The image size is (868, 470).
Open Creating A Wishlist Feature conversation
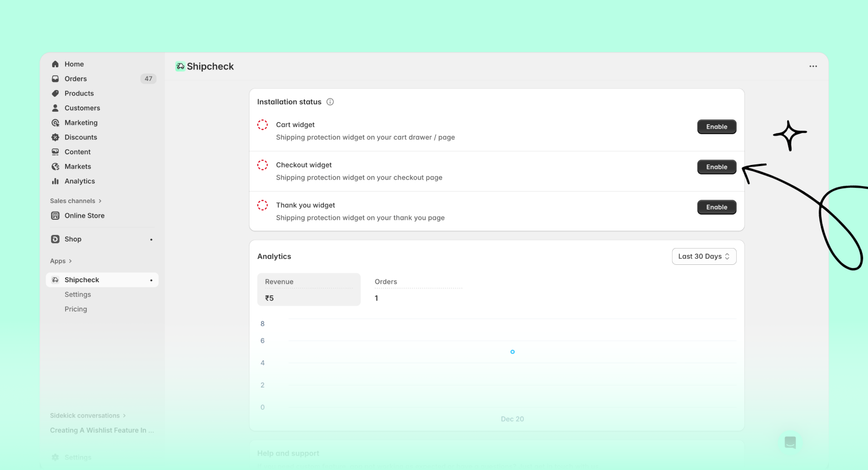102,430
